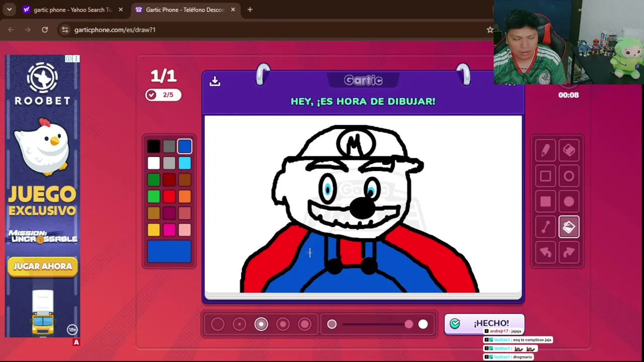Pick the dark gray color swatch
Image resolution: width=644 pixels, height=362 pixels.
[x=169, y=146]
